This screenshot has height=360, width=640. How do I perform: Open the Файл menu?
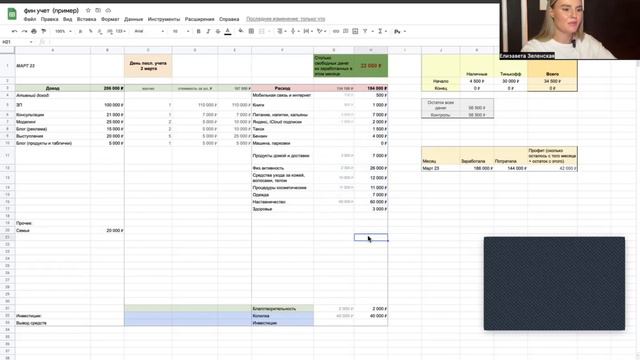click(x=30, y=19)
